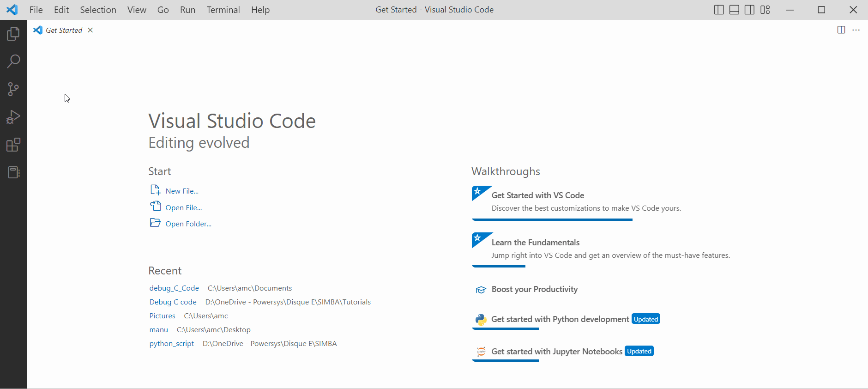Toggle primary side bar layout icon

coord(719,10)
